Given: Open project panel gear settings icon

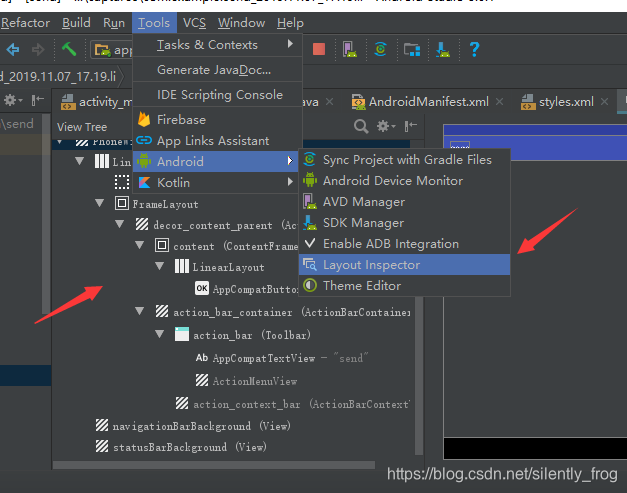Looking at the screenshot, I should coord(12,100).
